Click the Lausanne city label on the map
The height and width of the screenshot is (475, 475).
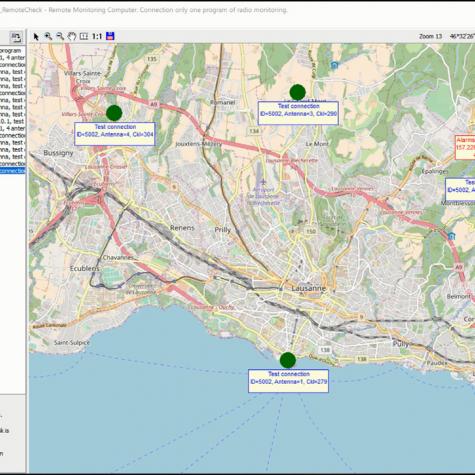[308, 288]
